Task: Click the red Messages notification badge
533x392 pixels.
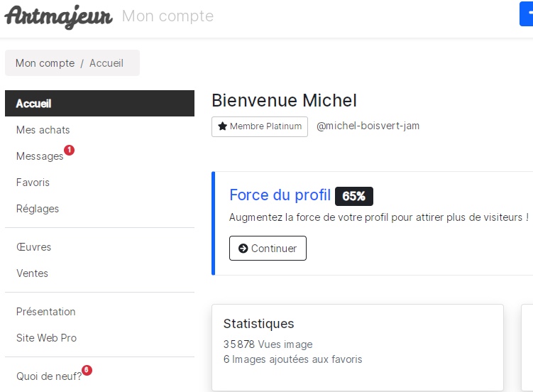Action: pyautogui.click(x=70, y=150)
